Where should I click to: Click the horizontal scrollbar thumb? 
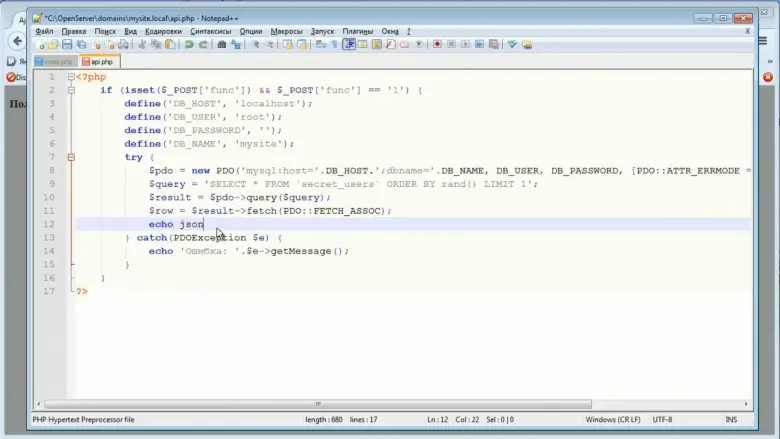click(x=318, y=404)
